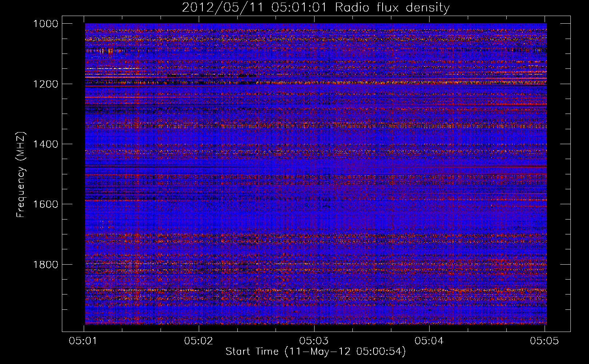Click the "05:05" time tick label
This screenshot has height=364, width=589.
point(544,341)
